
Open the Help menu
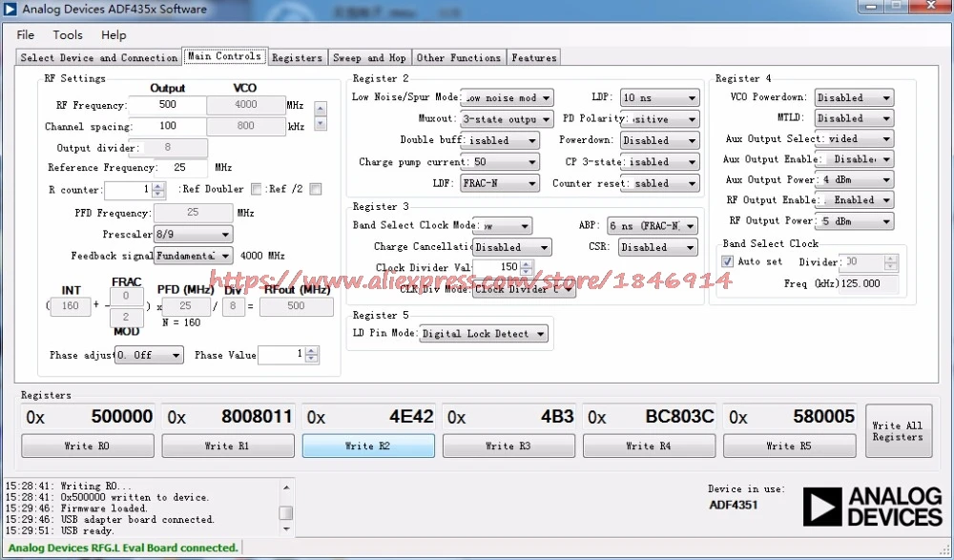[x=114, y=34]
